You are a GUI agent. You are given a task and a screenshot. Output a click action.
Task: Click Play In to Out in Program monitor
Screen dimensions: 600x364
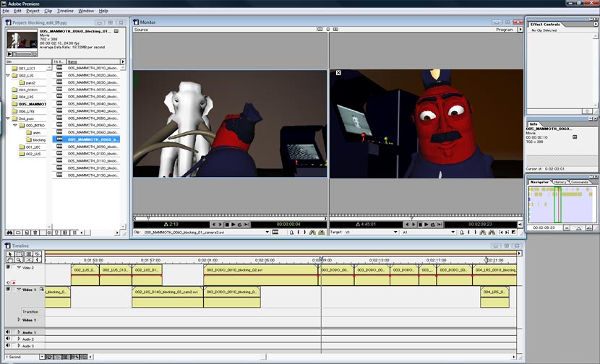point(440,225)
